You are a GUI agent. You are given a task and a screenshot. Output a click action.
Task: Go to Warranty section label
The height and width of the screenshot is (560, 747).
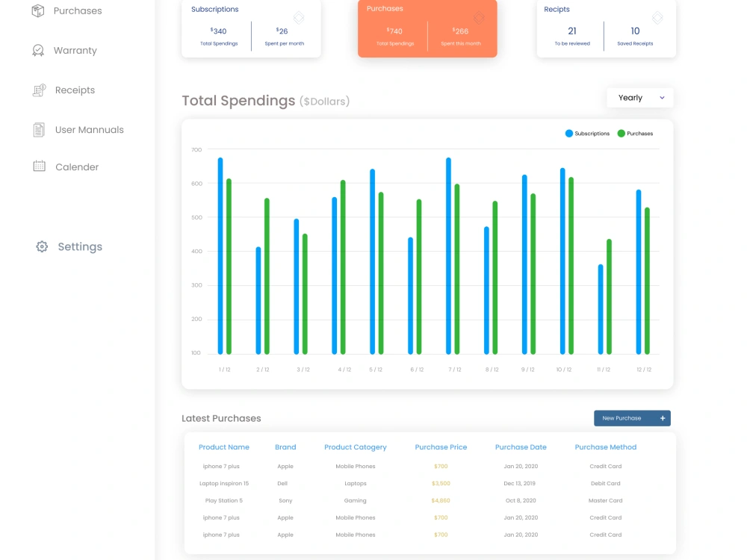point(75,51)
